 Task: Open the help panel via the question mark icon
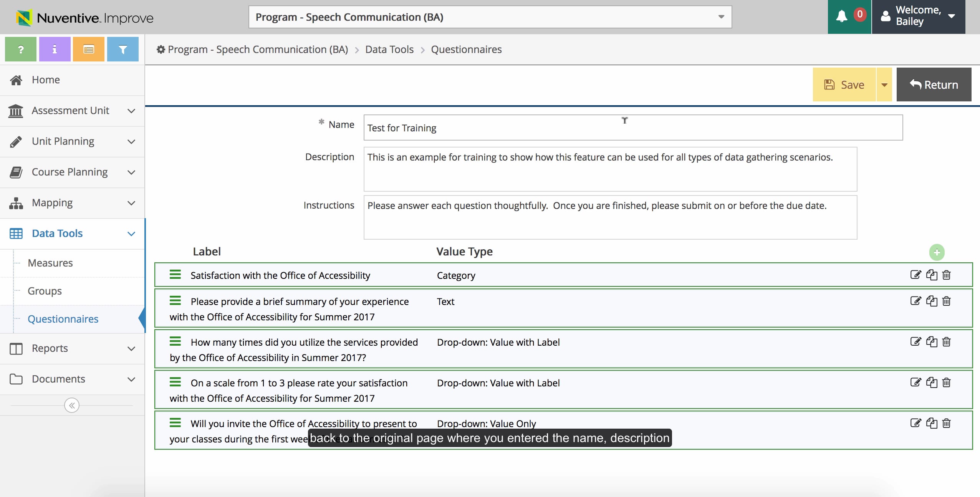coord(20,49)
